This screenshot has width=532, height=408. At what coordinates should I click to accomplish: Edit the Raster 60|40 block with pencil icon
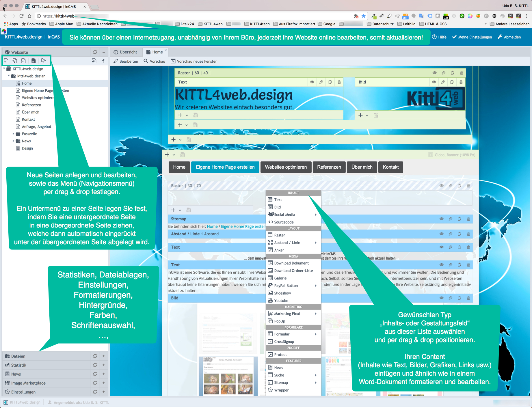[444, 73]
